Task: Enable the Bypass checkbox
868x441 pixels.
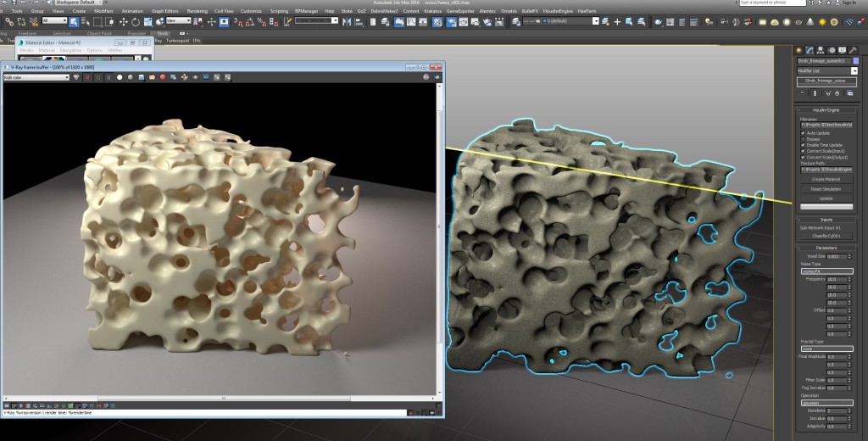Action: pyautogui.click(x=804, y=139)
